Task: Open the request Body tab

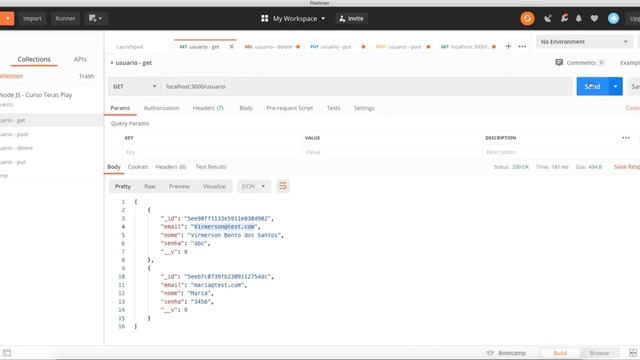Action: coord(246,108)
